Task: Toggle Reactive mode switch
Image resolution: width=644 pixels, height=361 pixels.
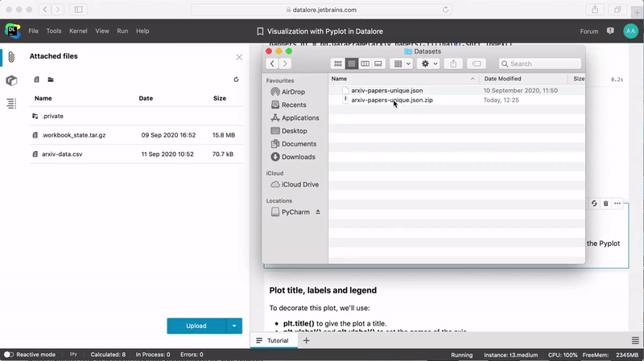Action: click(9, 355)
